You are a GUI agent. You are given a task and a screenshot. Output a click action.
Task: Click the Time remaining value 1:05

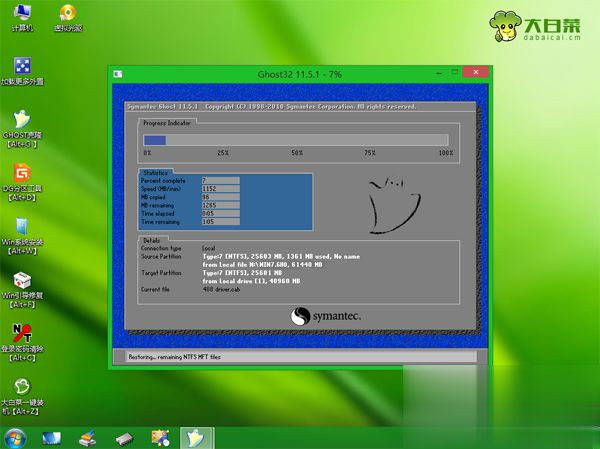(221, 222)
